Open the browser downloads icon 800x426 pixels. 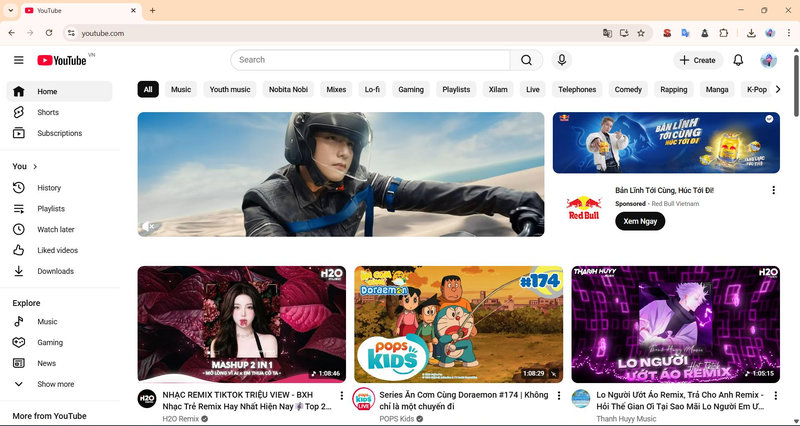point(751,33)
